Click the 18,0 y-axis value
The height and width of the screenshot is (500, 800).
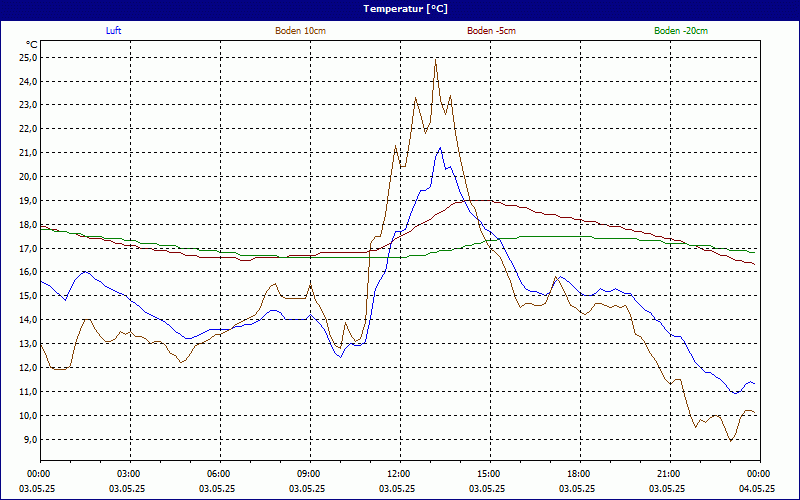coord(29,224)
